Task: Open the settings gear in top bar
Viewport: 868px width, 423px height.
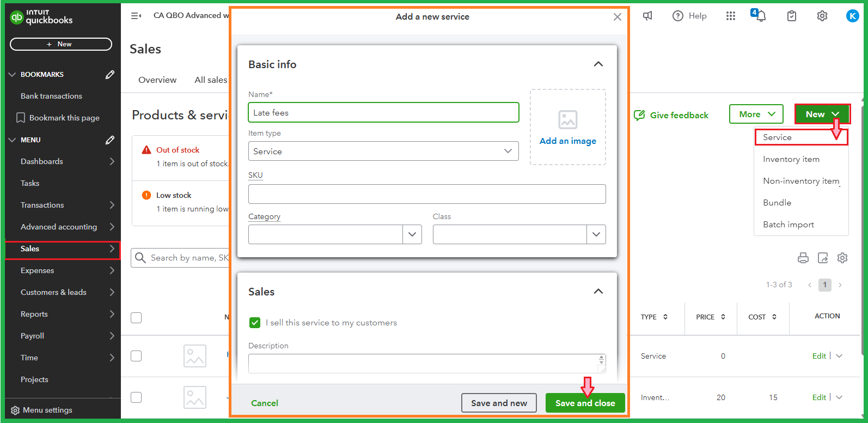Action: click(822, 16)
